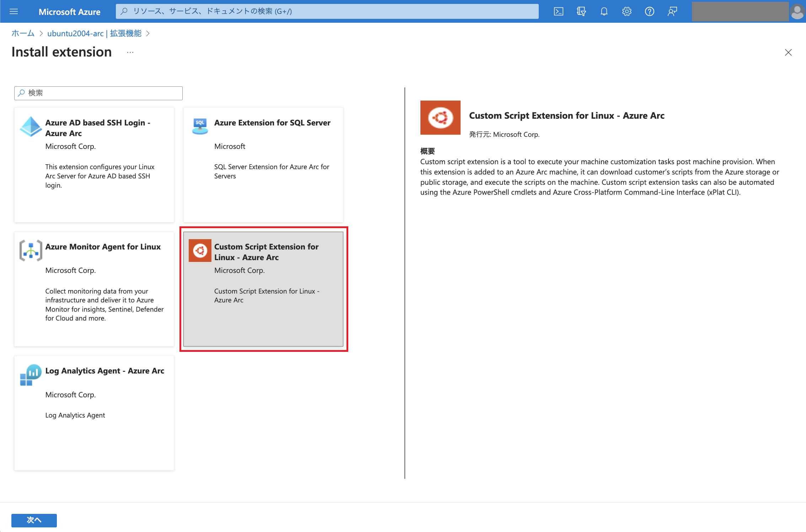Viewport: 806px width, 532px height.
Task: Click the 次へ button
Action: tap(34, 520)
